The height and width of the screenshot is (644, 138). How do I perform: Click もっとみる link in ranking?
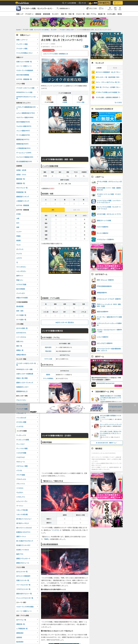pyautogui.click(x=118, y=102)
